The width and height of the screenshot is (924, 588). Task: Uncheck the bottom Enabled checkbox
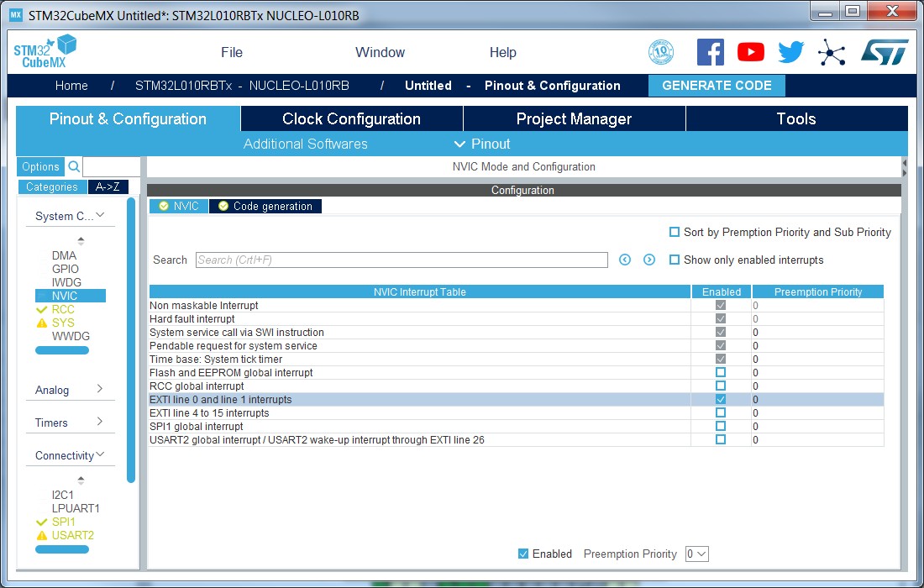point(523,554)
